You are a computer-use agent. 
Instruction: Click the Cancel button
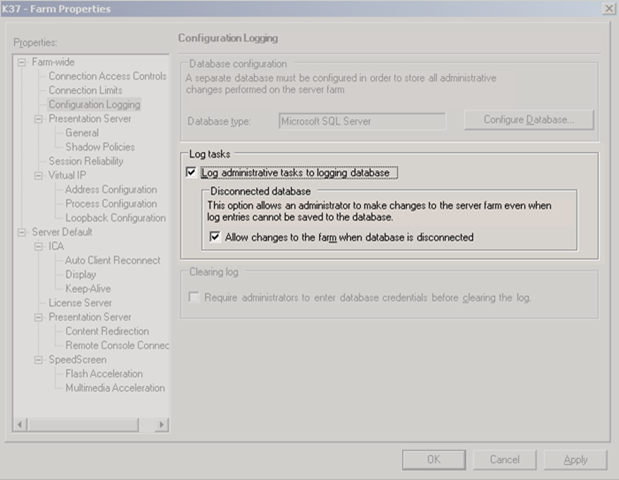click(x=504, y=460)
